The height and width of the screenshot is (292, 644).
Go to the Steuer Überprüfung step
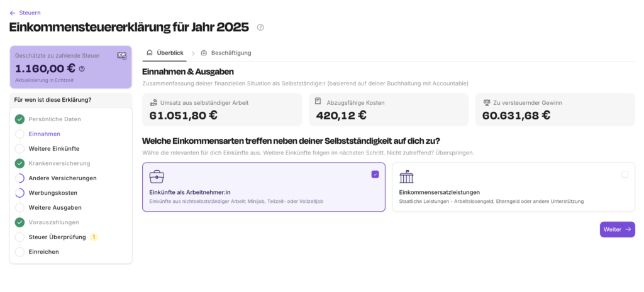57,237
